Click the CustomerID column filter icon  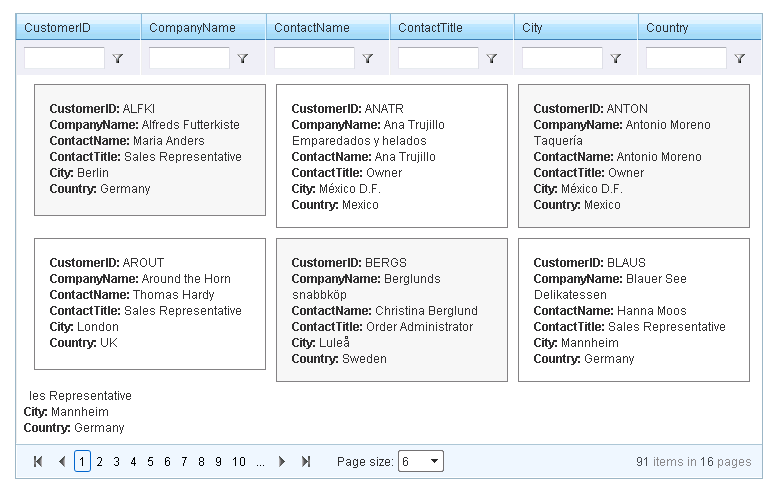118,59
